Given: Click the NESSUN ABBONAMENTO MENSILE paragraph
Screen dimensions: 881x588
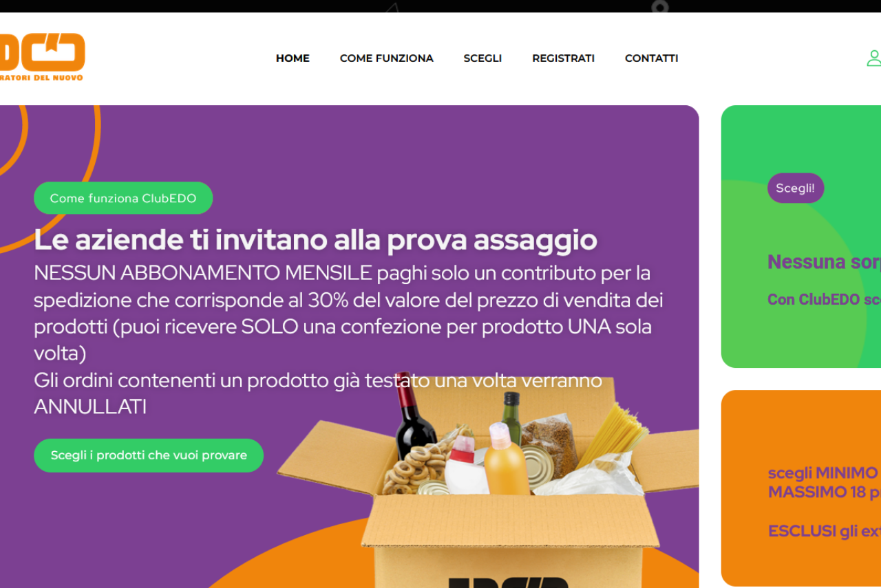Looking at the screenshot, I should pyautogui.click(x=348, y=314).
